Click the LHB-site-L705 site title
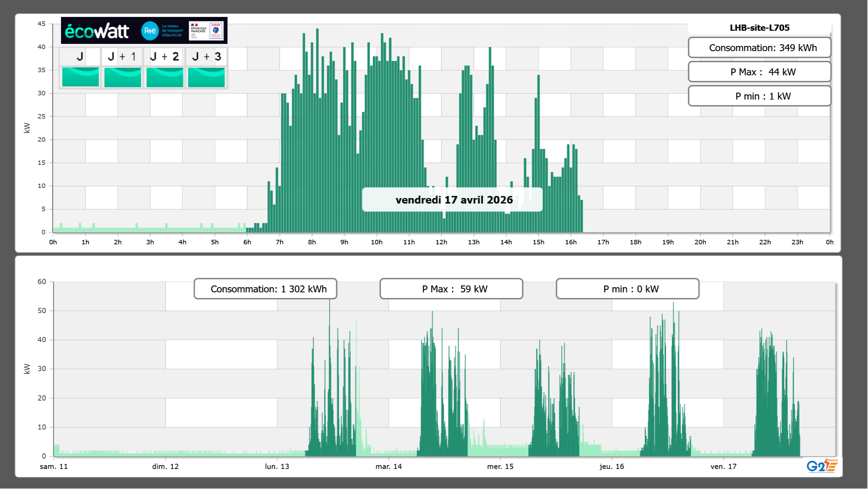This screenshot has height=489, width=868. (759, 28)
